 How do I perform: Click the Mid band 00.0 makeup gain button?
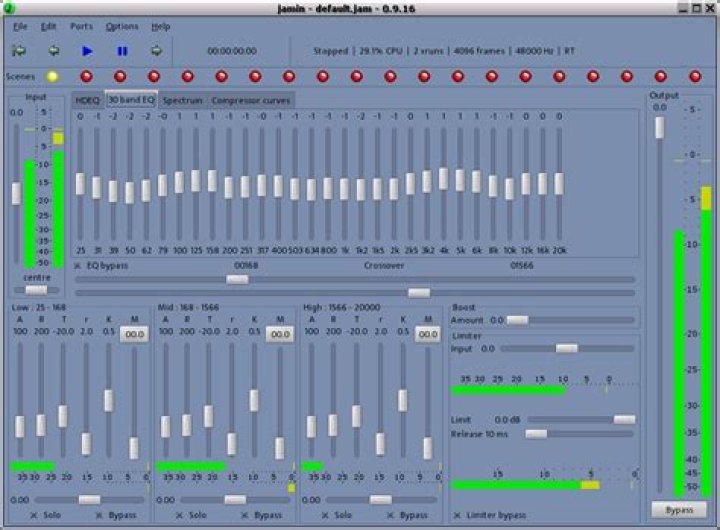point(280,334)
